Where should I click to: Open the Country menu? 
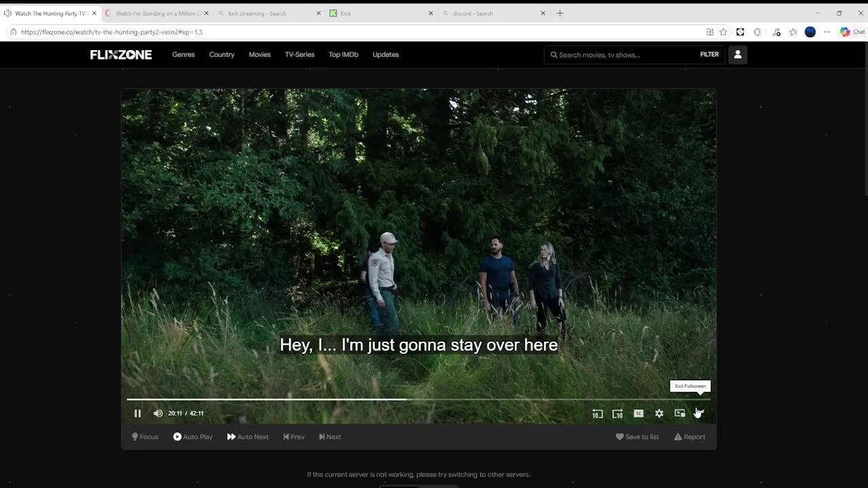pyautogui.click(x=222, y=55)
